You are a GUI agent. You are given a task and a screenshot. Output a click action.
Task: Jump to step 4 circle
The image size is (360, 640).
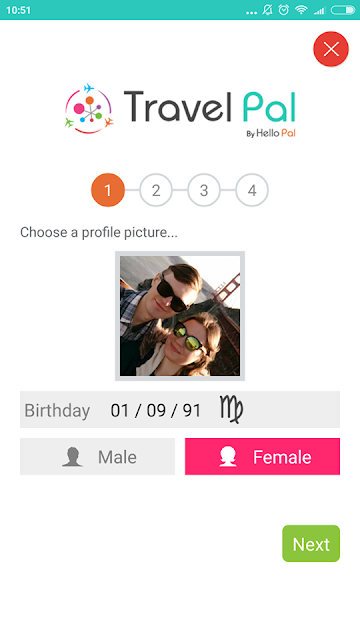coord(252,190)
